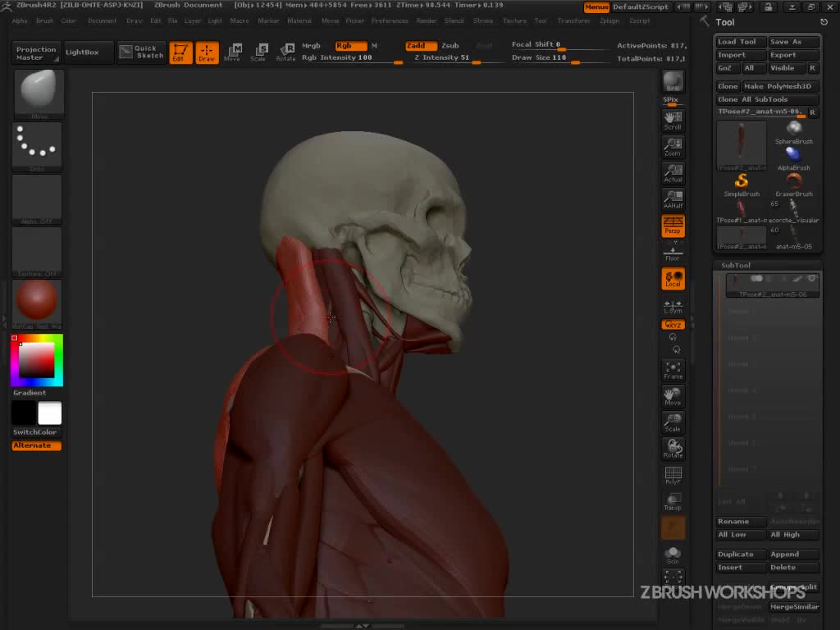Screen dimensions: 840x630
Task: Toggle Edit mode button
Action: pos(180,52)
